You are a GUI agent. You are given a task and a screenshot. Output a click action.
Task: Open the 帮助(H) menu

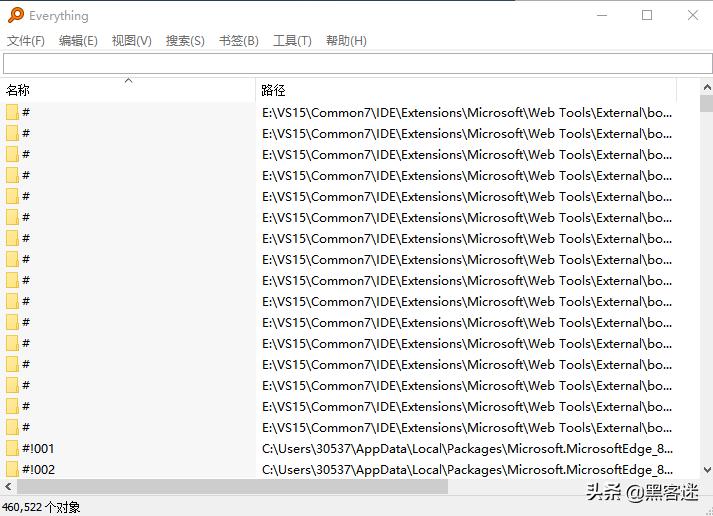tap(346, 41)
